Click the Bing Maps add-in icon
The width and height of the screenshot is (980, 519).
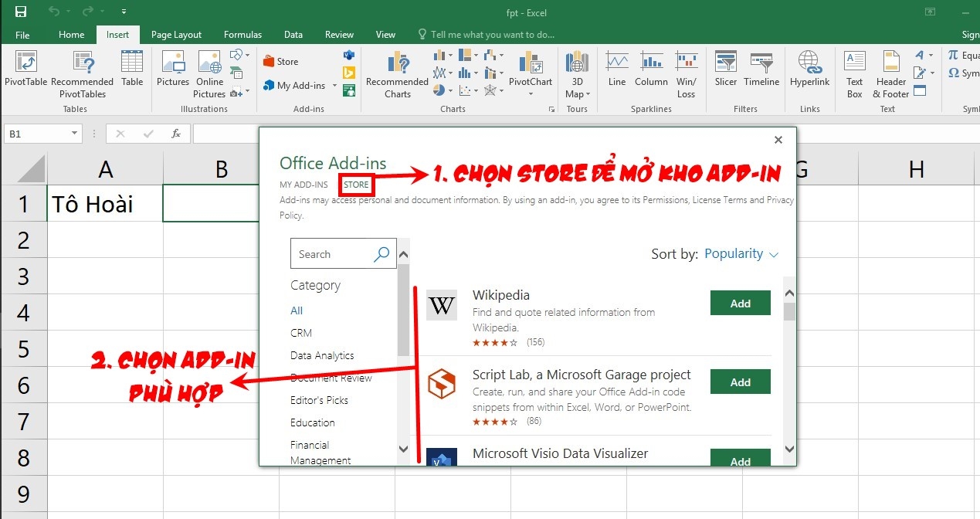(348, 73)
